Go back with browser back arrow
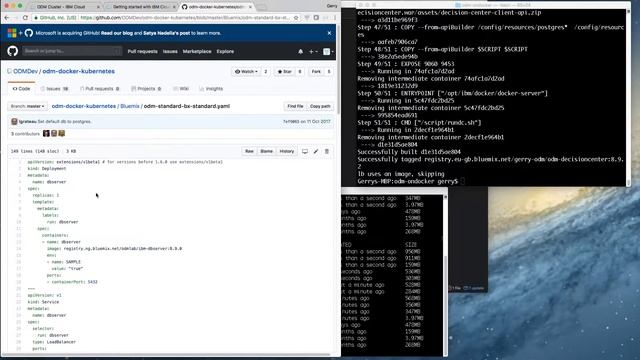The height and width of the screenshot is (360, 640). coord(7,18)
